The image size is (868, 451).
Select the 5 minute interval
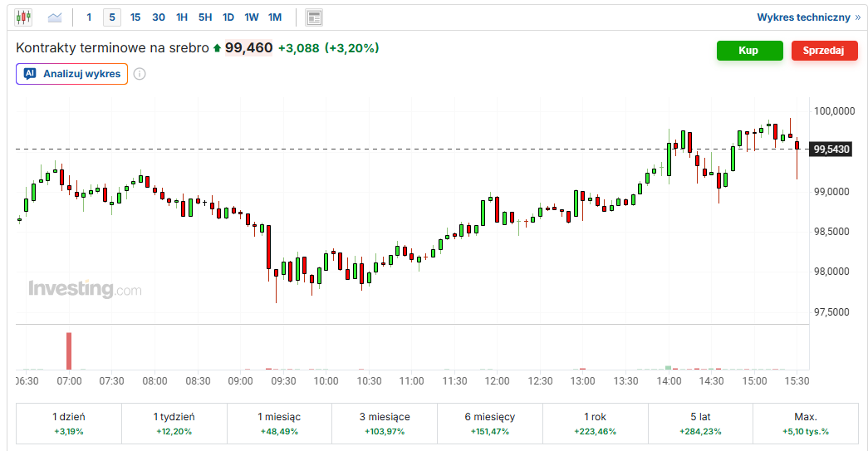click(112, 17)
